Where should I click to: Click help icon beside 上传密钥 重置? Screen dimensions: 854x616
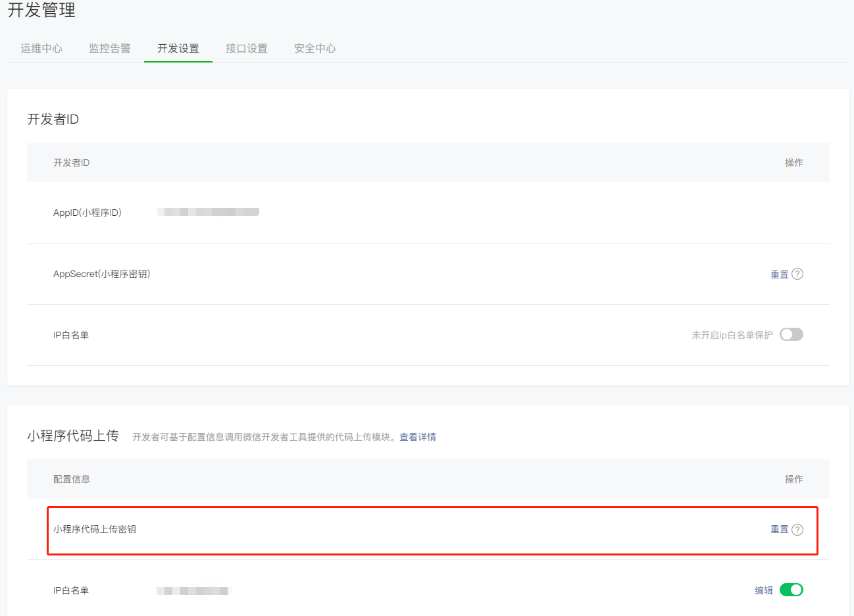click(797, 530)
